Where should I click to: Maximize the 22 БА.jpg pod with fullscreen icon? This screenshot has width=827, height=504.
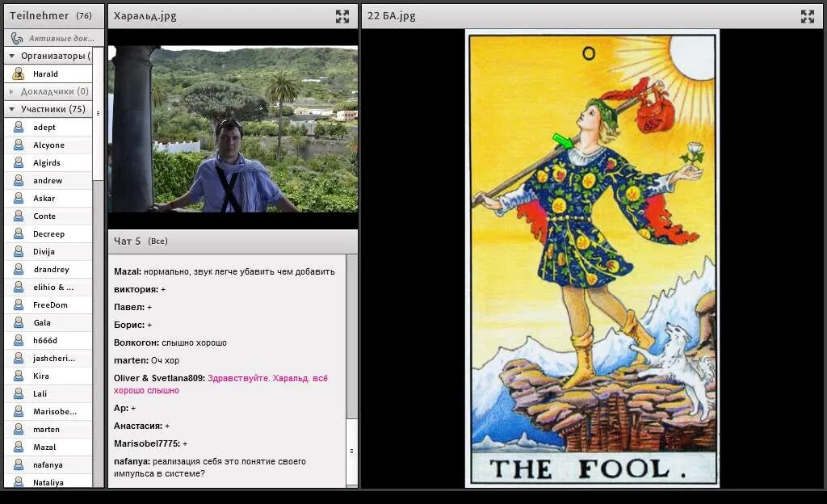tap(808, 16)
